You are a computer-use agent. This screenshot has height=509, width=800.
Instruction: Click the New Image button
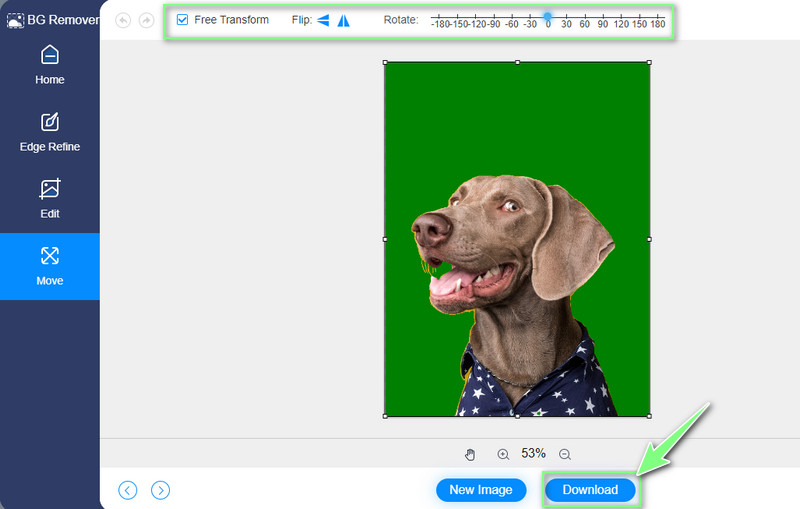(481, 490)
